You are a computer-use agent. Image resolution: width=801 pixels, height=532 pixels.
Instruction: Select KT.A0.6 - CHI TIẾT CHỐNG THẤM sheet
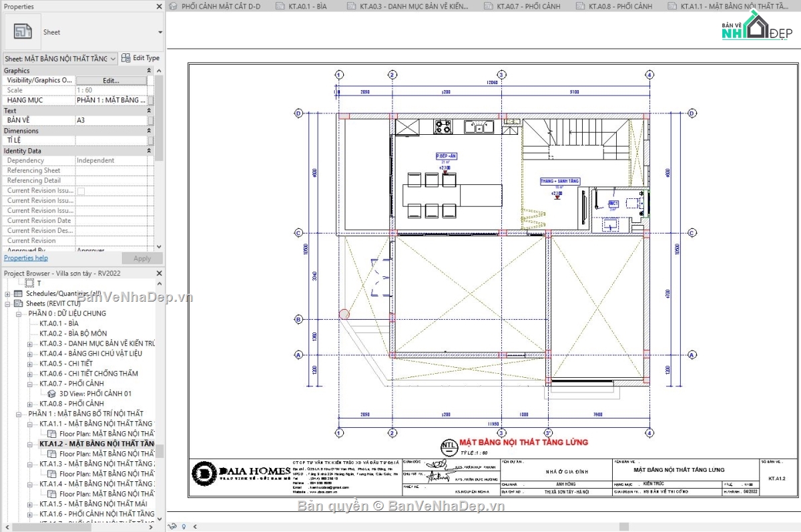[x=89, y=374]
